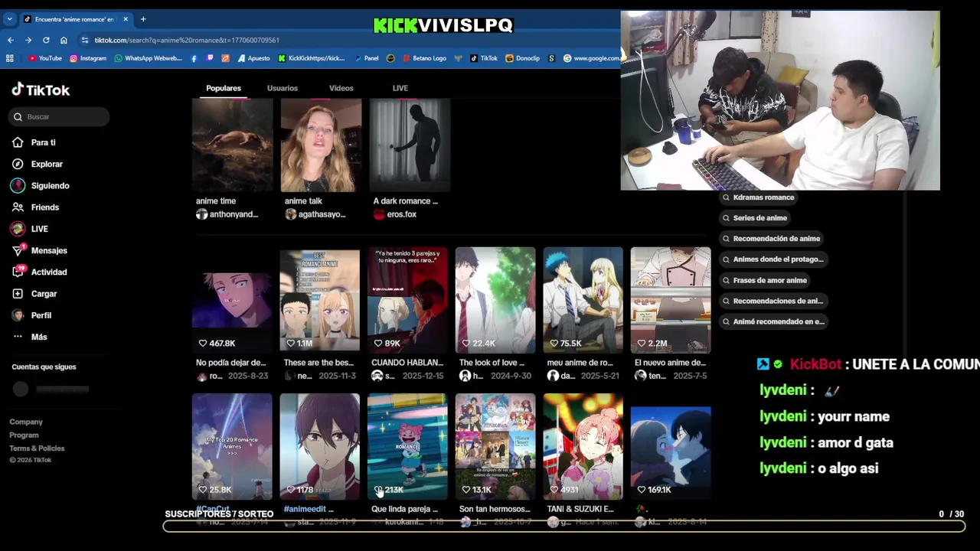The image size is (980, 551).
Task: Open the browser home page icon
Action: (64, 40)
